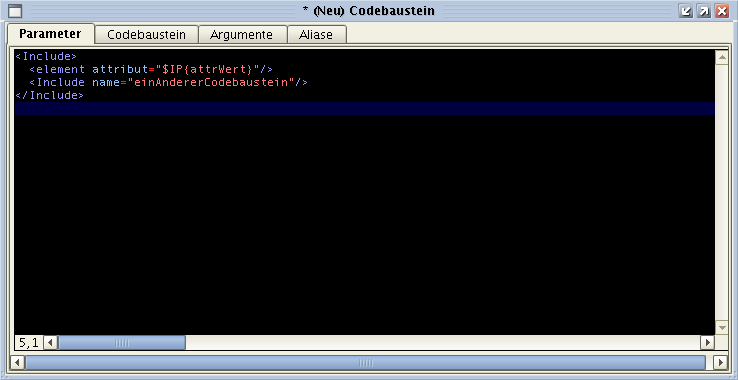Select the Argumente tab
The image size is (738, 380).
(x=241, y=34)
